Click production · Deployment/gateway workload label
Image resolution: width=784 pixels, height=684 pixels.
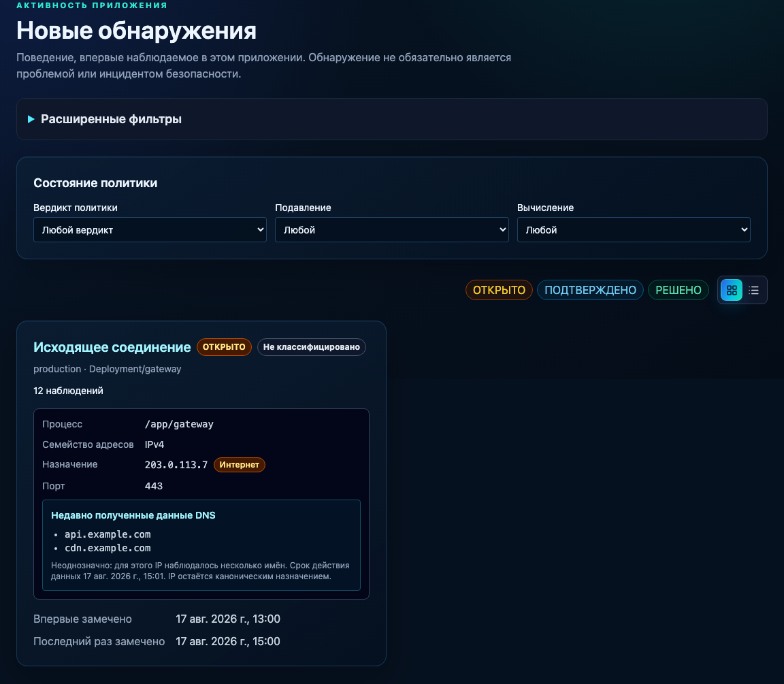tap(107, 369)
